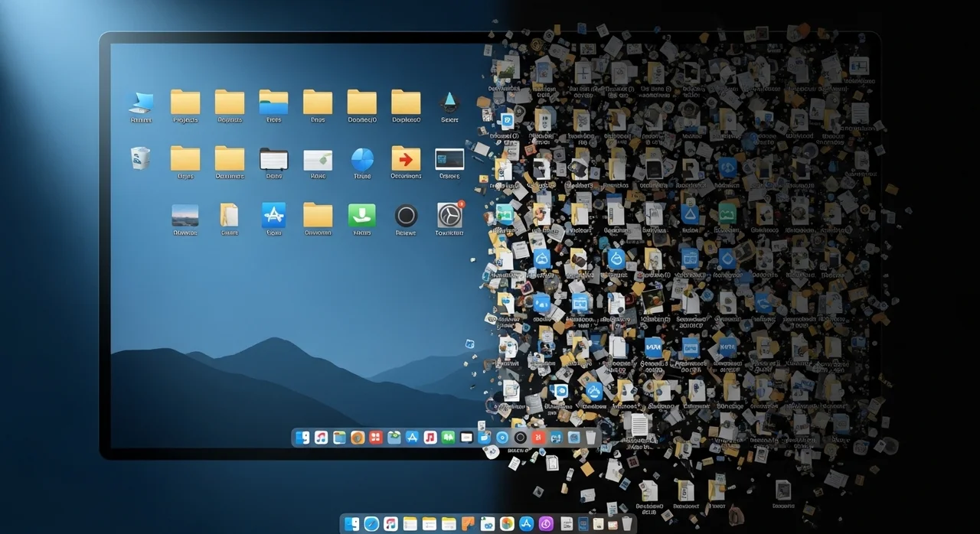Click the purple clock icon in bottom dock
Screen dimensions: 980x534
click(x=546, y=524)
